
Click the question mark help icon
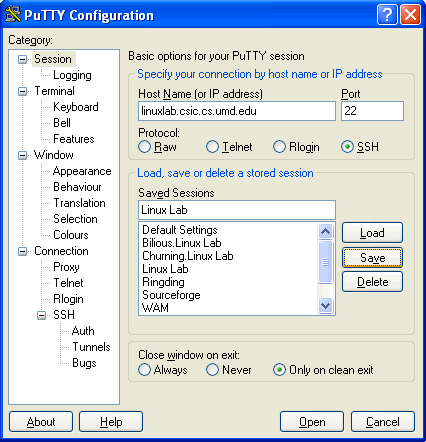(x=387, y=15)
